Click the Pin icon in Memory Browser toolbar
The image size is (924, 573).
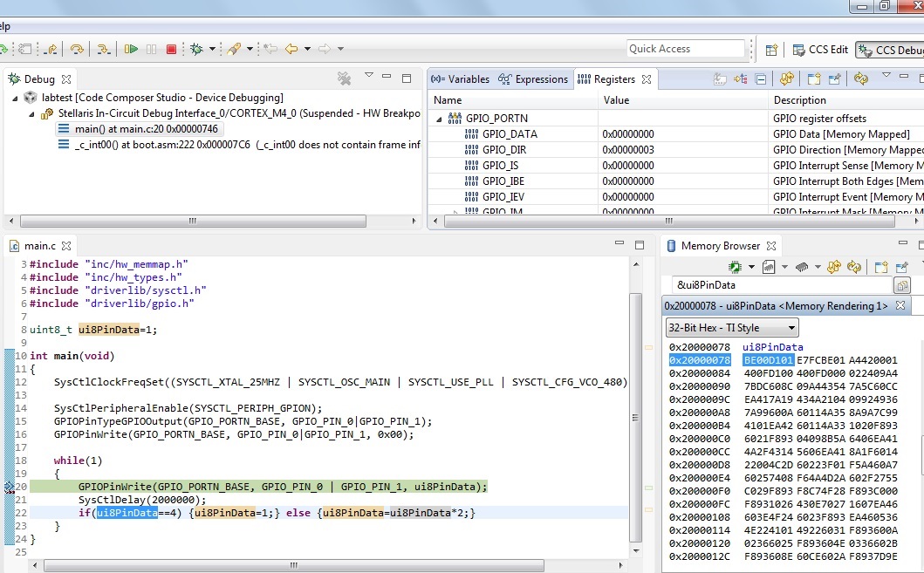coord(901,266)
